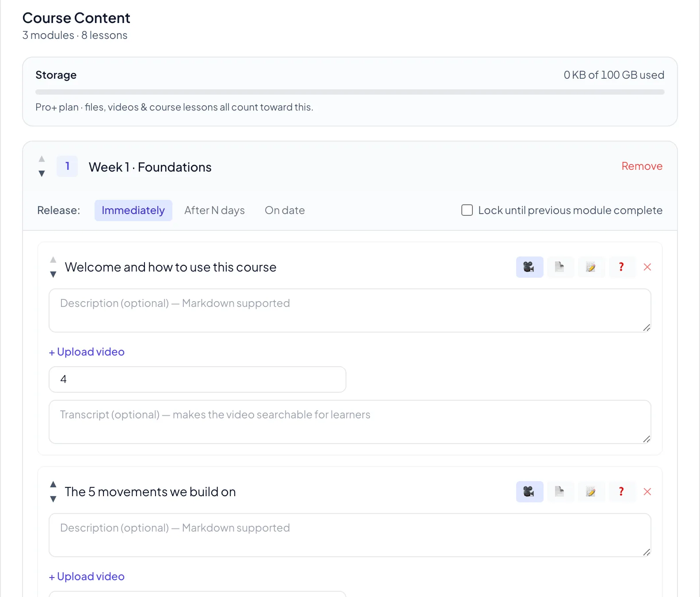700x597 pixels.
Task: Move 'The 5 movements' lesson up
Action: point(53,484)
